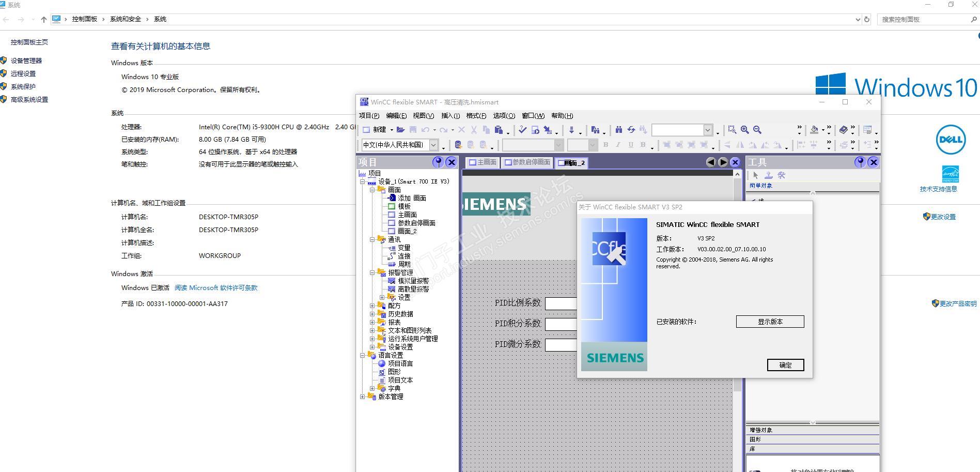The image size is (980, 472).
Task: Select the pointer tool in Tools panel
Action: pyautogui.click(x=756, y=175)
